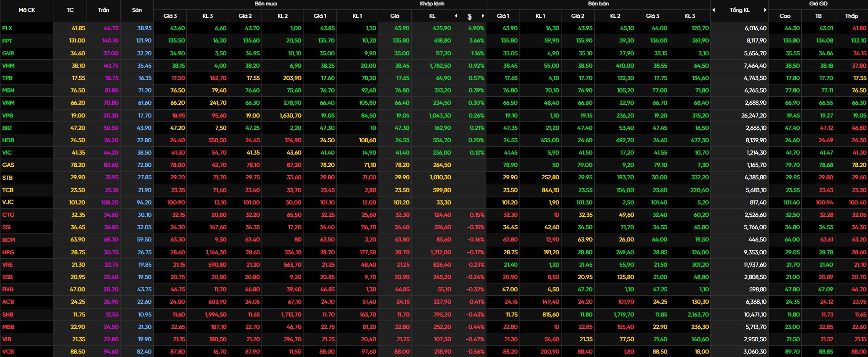
Task: Pick the ACB ticker
Action: click(x=8, y=302)
